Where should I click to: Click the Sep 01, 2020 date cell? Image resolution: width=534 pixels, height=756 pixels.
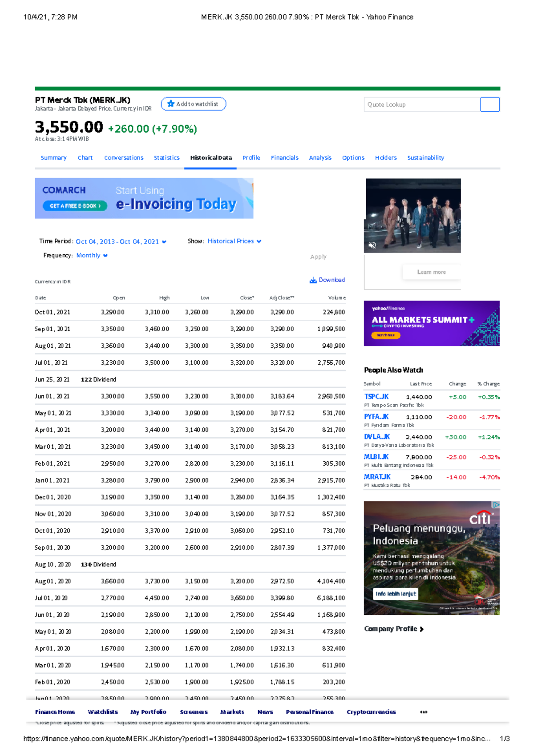53,548
